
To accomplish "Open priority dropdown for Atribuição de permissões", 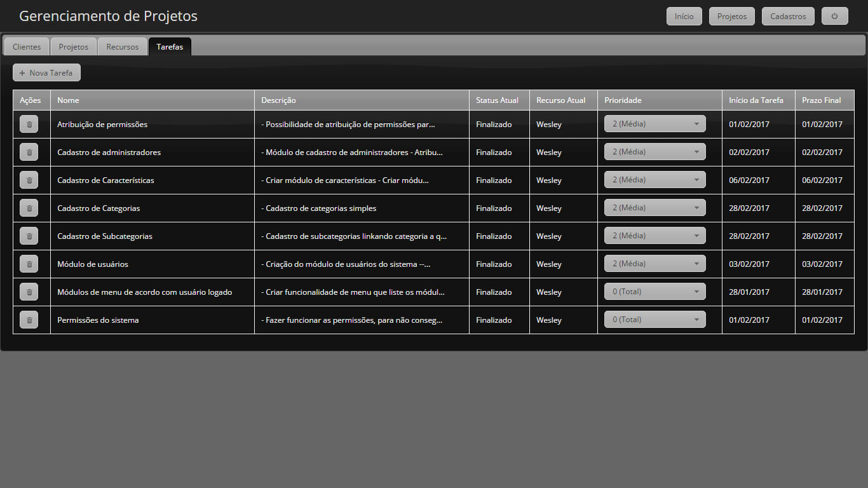I will click(654, 124).
